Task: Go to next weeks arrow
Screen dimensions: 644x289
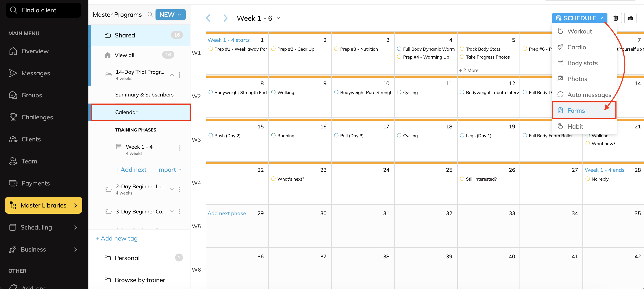Action: point(225,18)
